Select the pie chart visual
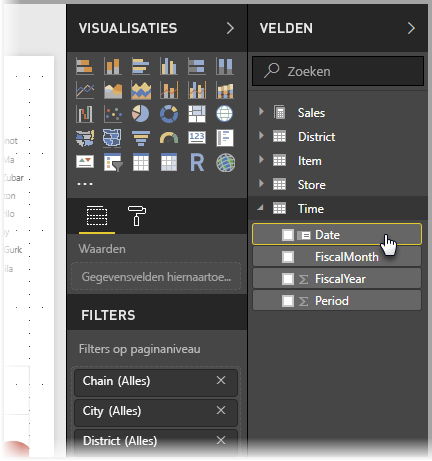The width and height of the screenshot is (432, 461). 141,114
